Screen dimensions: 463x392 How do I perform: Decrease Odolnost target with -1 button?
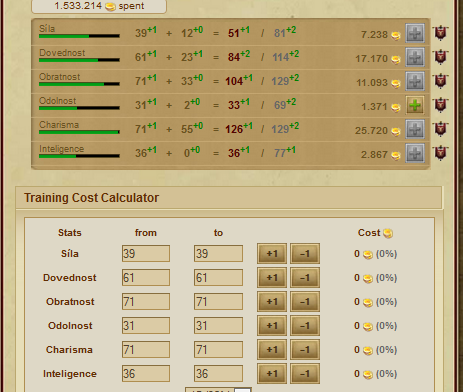coord(305,326)
